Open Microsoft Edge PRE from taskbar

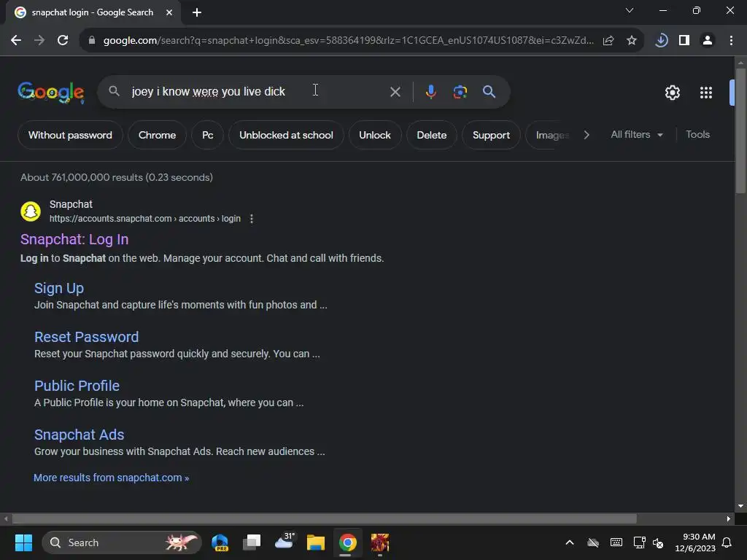[220, 542]
